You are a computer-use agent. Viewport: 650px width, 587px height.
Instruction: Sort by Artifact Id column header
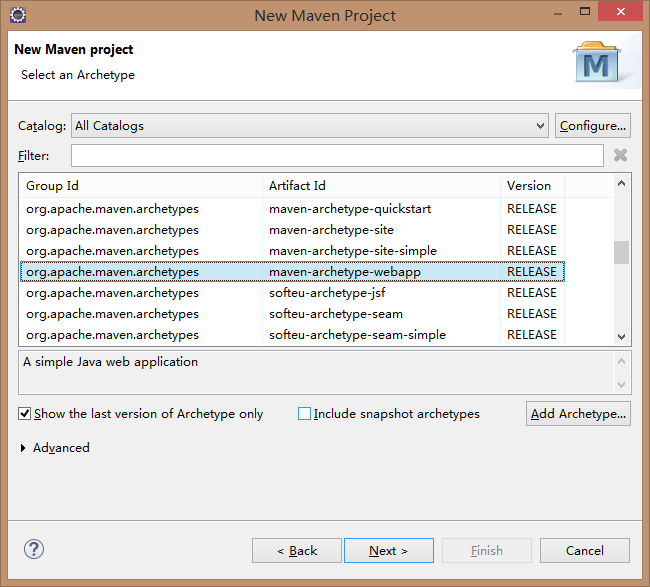381,186
